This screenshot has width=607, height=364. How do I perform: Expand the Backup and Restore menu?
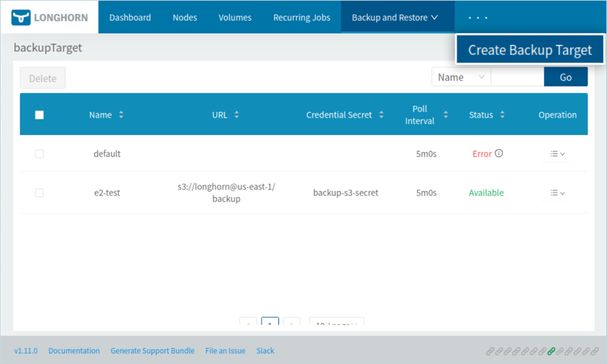point(394,17)
